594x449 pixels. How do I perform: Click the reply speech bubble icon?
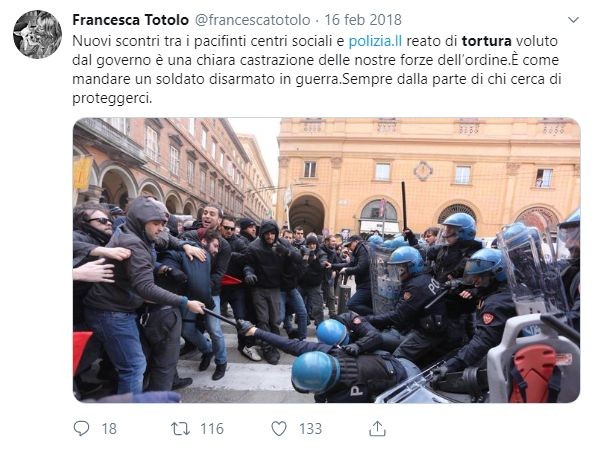pos(81,429)
